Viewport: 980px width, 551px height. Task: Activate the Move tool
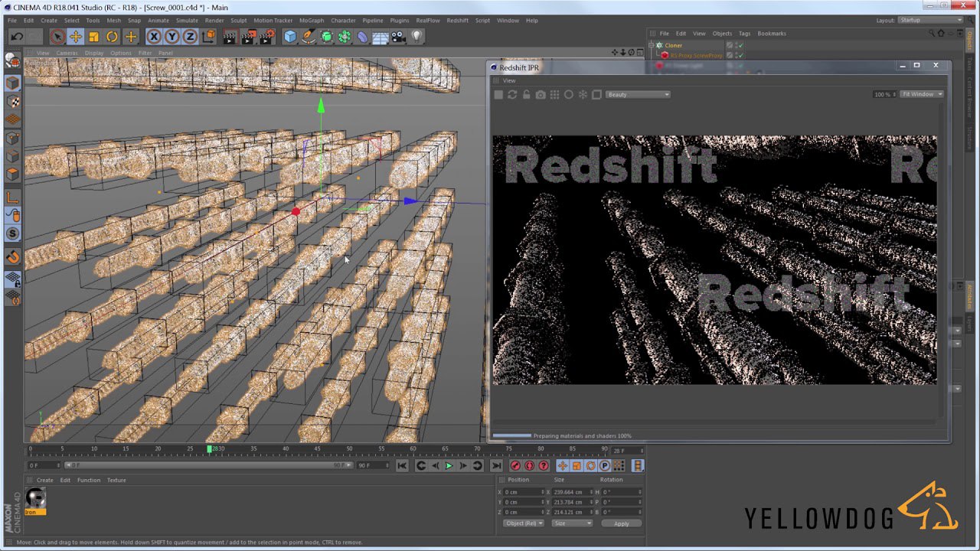[x=76, y=36]
